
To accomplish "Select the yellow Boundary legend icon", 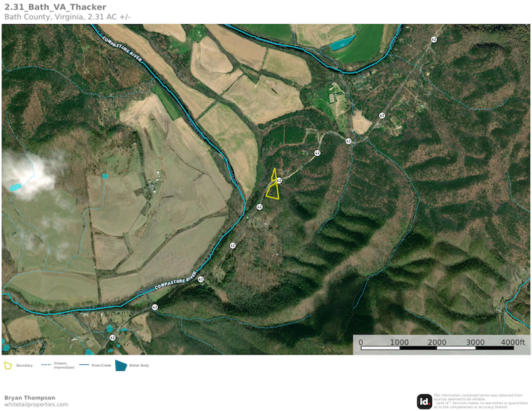I will pyautogui.click(x=9, y=364).
